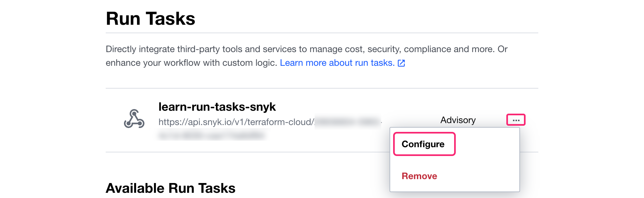
Task: Click the Available Run Tasks heading
Action: 170,188
